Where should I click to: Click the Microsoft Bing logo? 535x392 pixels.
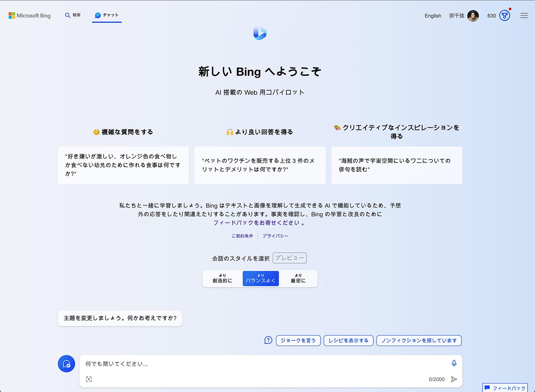click(30, 16)
